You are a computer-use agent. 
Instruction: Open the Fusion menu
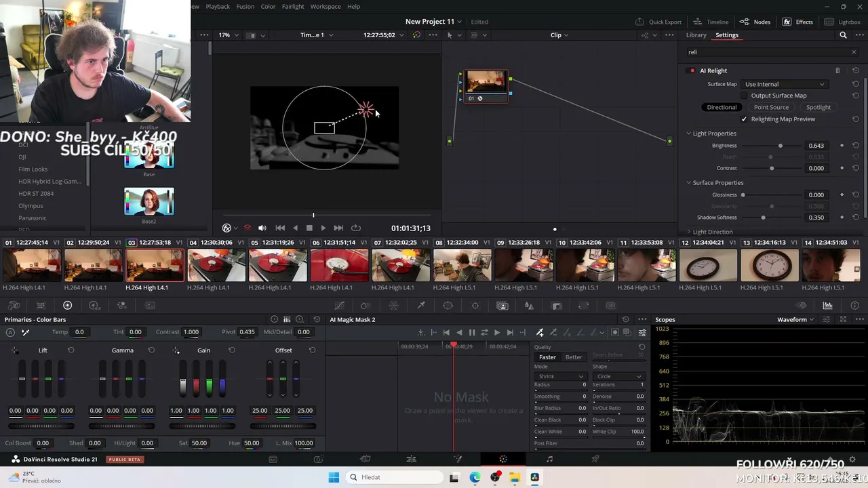[x=245, y=7]
